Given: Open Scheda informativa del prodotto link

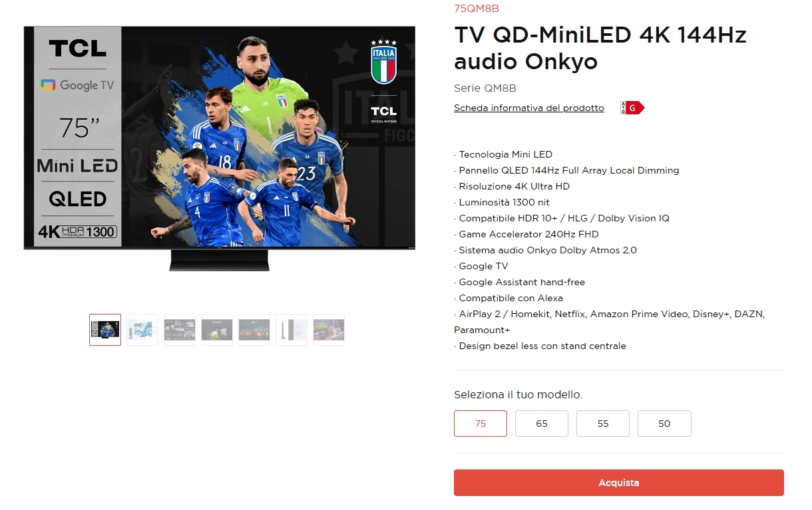Looking at the screenshot, I should coord(529,108).
